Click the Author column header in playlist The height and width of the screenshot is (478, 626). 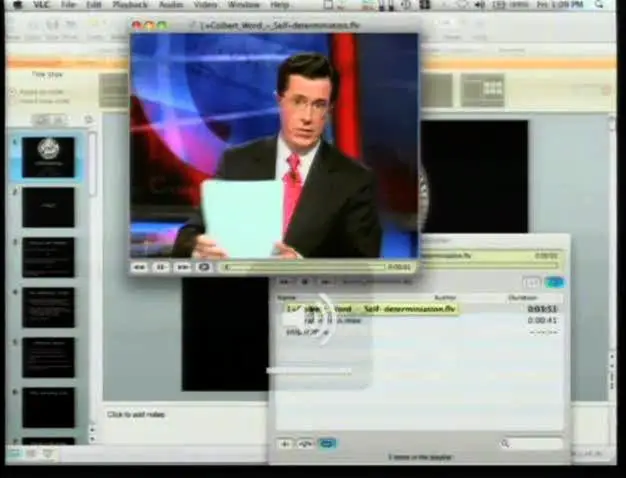point(445,298)
